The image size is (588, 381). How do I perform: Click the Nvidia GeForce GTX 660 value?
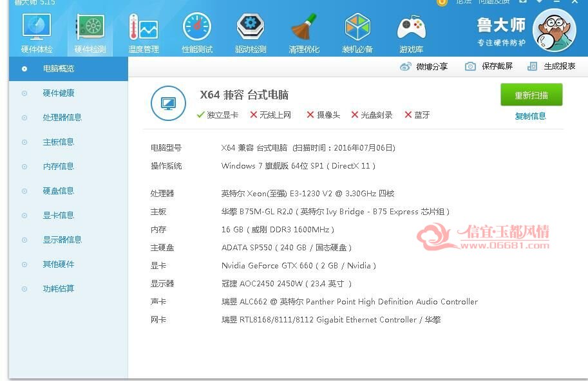[298, 266]
